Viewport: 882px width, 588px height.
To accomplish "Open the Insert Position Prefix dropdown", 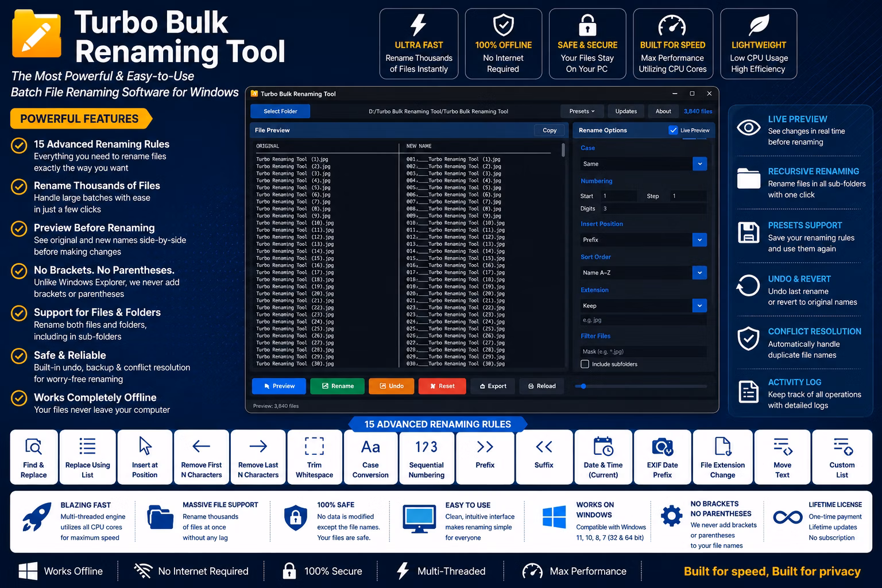I will point(643,239).
